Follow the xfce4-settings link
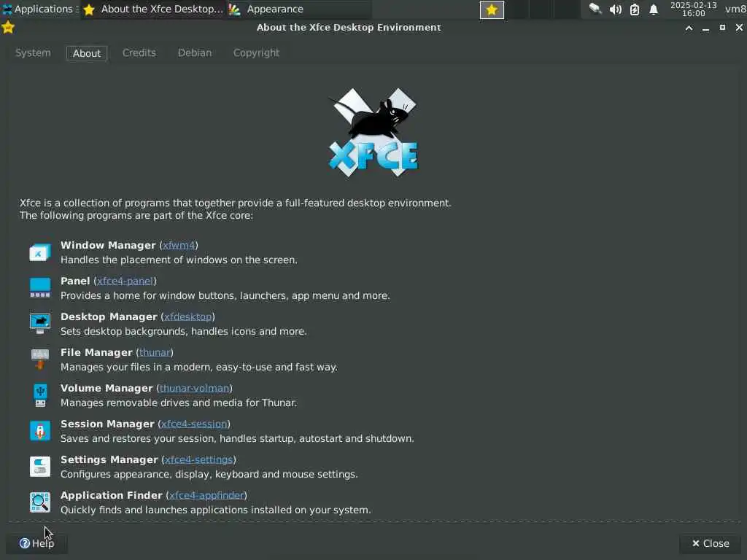747x560 pixels. pyautogui.click(x=198, y=459)
